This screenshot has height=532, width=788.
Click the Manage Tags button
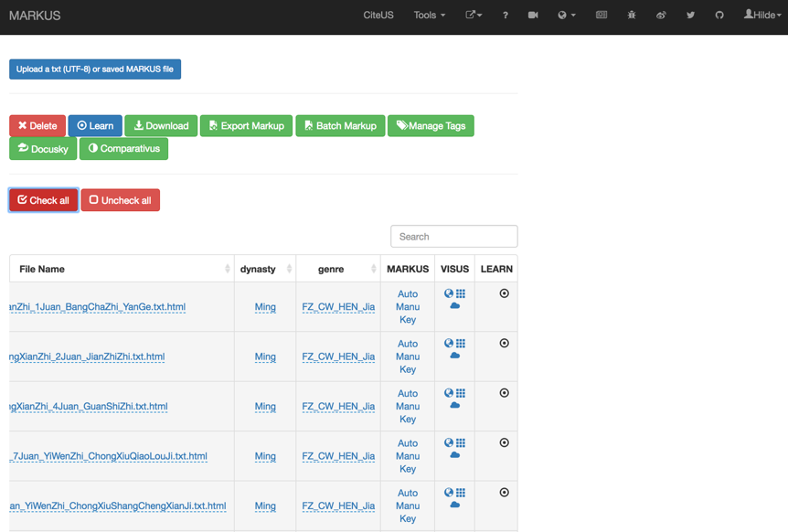[431, 125]
